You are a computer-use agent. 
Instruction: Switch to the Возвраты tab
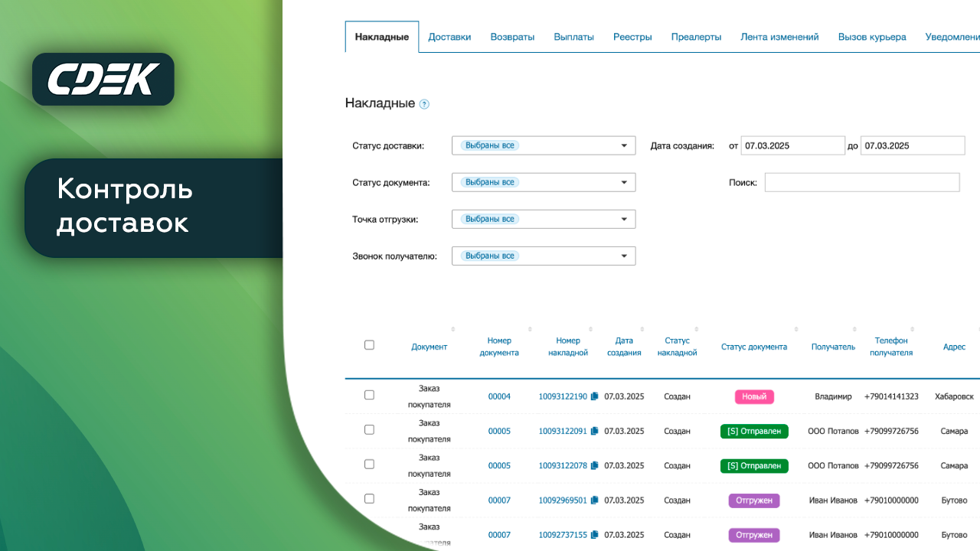click(512, 37)
